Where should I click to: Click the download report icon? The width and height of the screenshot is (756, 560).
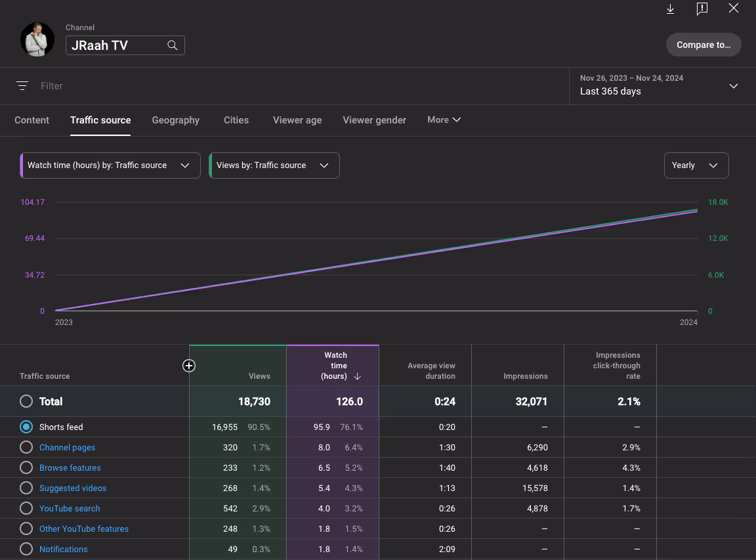(670, 9)
